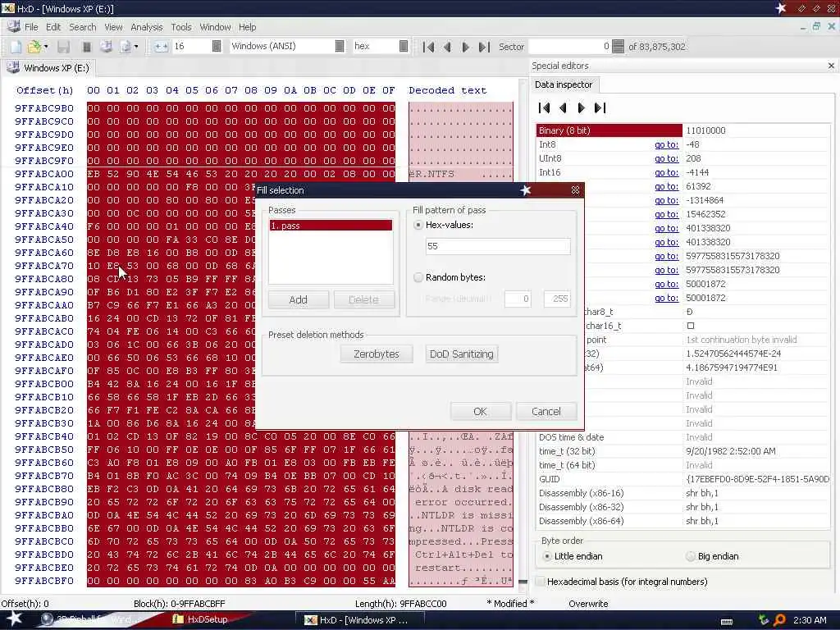The height and width of the screenshot is (630, 840).
Task: Open the File menu
Action: click(31, 27)
